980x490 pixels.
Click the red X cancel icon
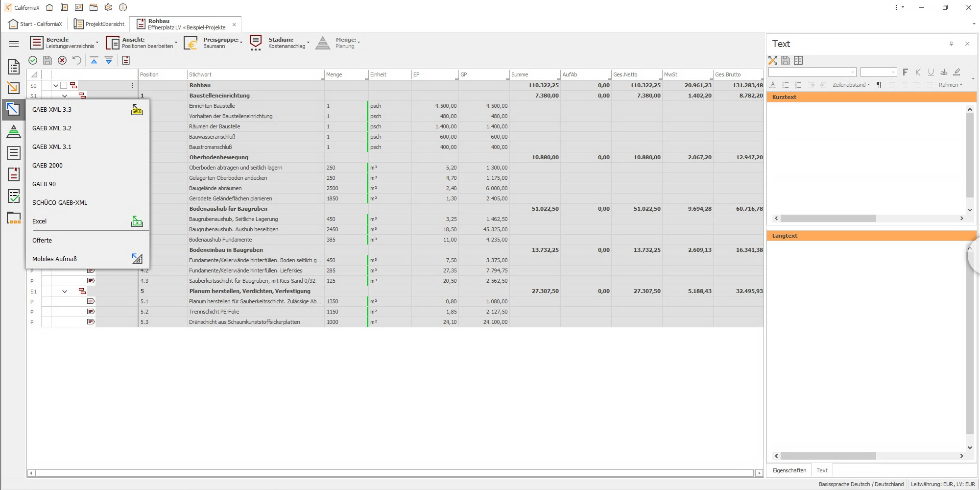62,60
